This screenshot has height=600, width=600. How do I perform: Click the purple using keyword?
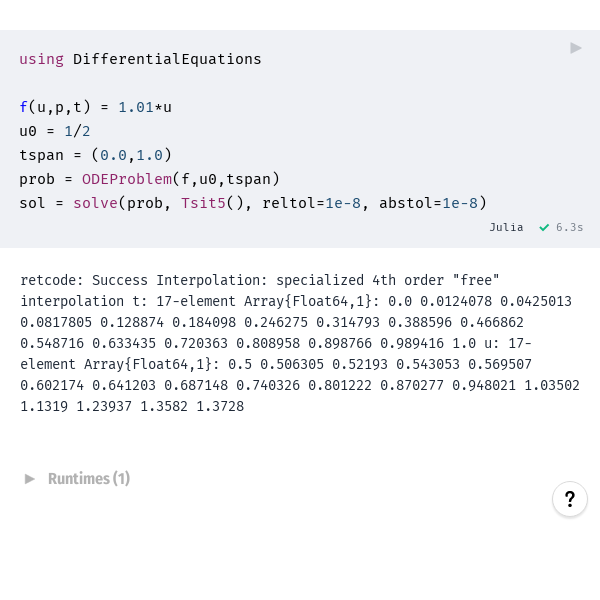[x=41, y=60]
